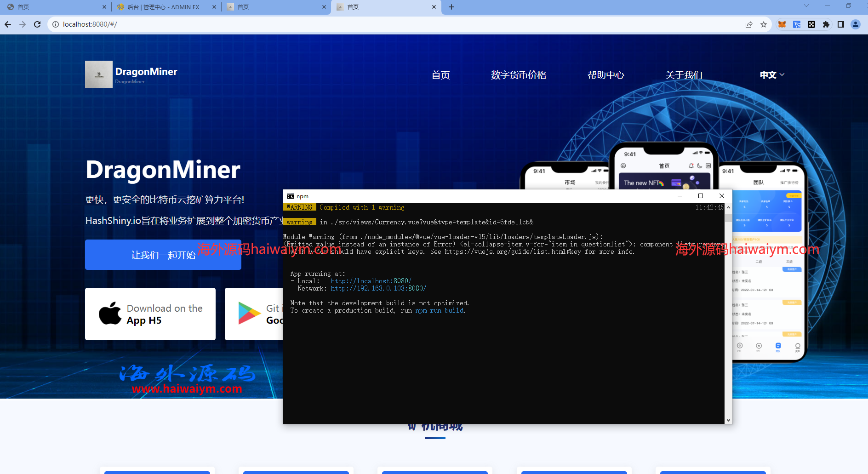Image resolution: width=868 pixels, height=474 pixels.
Task: Open the Chrome profile avatar
Action: pos(856,24)
